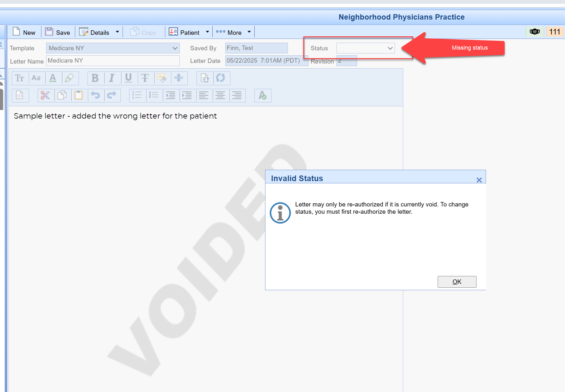Align text left
This screenshot has height=392, width=565.
tap(204, 95)
